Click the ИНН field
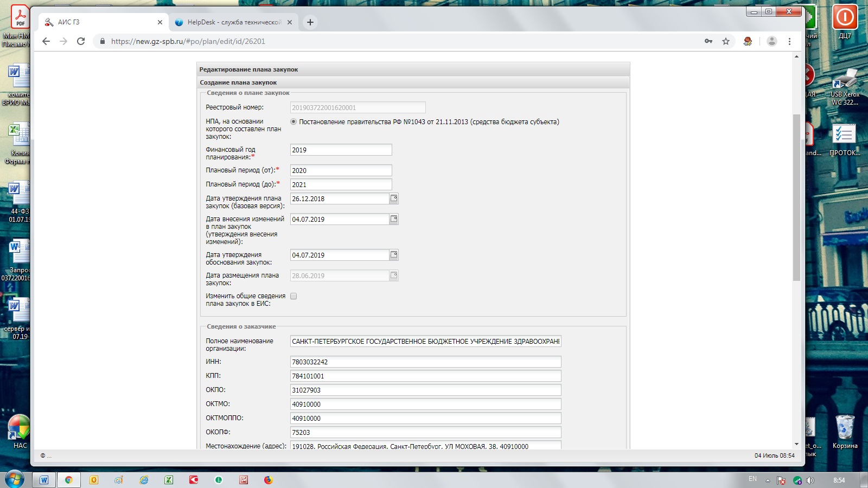This screenshot has width=868, height=488. 425,362
